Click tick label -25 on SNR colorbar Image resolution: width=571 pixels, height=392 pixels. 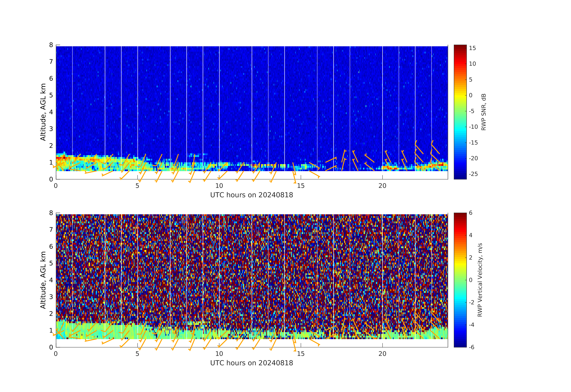pyautogui.click(x=473, y=174)
